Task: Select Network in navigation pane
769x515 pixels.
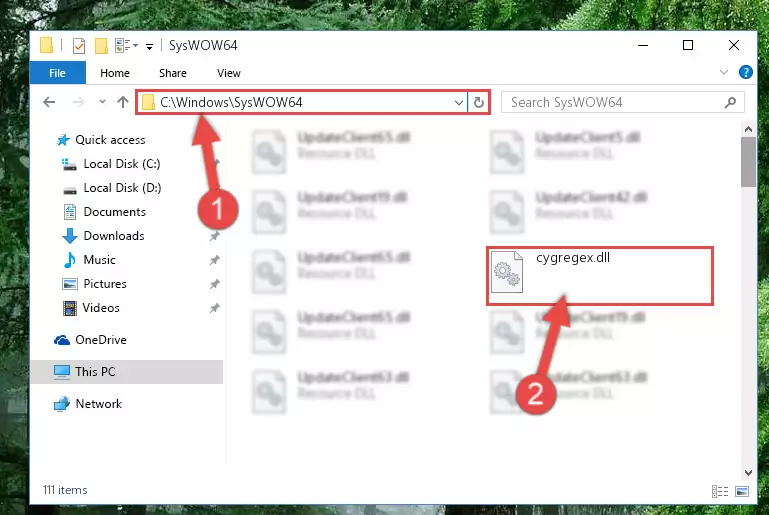Action: [98, 404]
